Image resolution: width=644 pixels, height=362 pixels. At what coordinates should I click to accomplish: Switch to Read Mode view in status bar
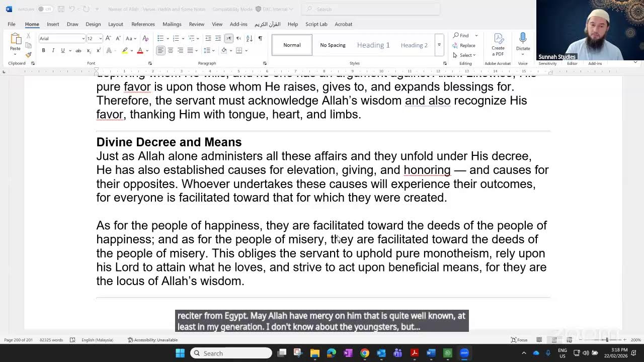coord(539,340)
